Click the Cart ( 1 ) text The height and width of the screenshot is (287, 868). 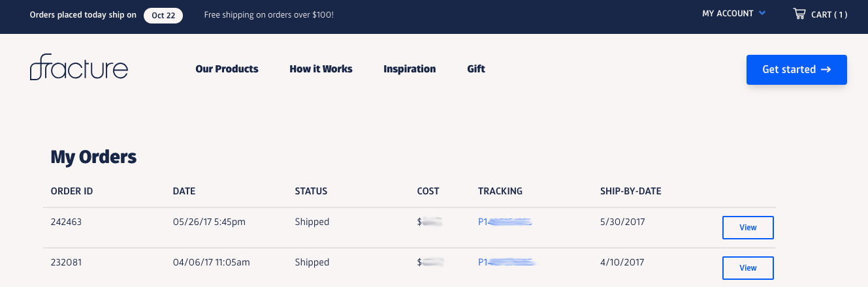click(829, 14)
